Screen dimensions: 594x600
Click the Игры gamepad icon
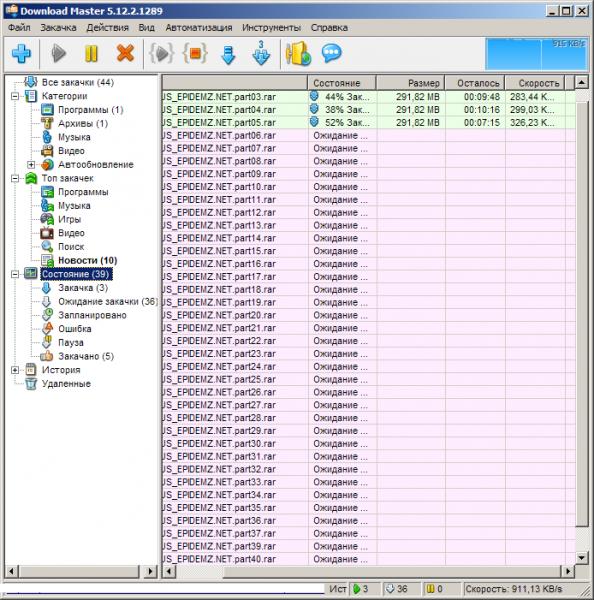[47, 219]
